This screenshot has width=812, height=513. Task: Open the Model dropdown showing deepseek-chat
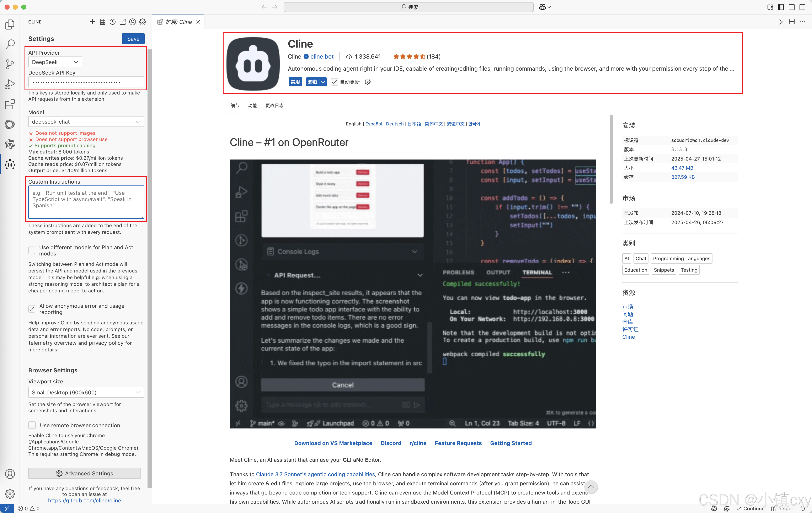[86, 122]
